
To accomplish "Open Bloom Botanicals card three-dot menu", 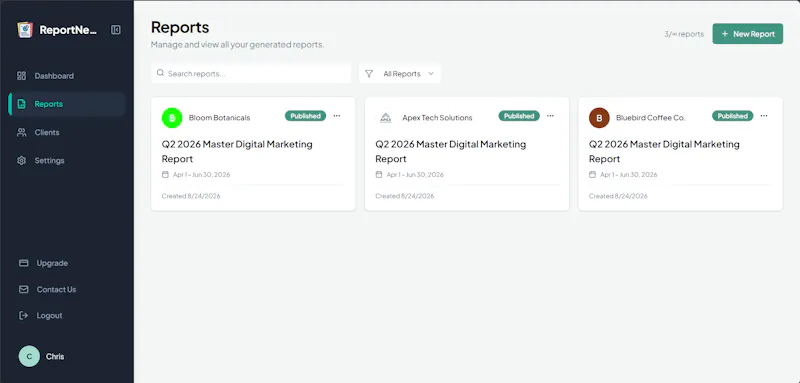I will [x=337, y=116].
